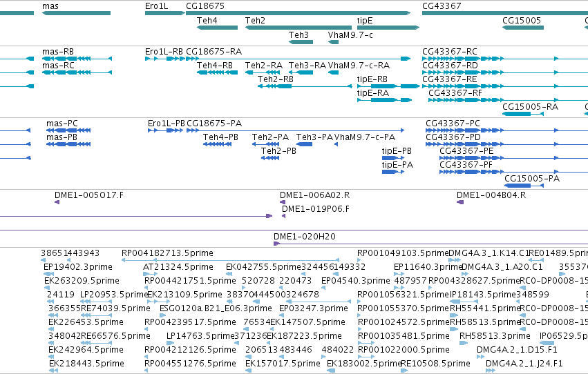Click the Teh2-RB transcript label
Viewport: 588px width, 374px height.
[275, 79]
